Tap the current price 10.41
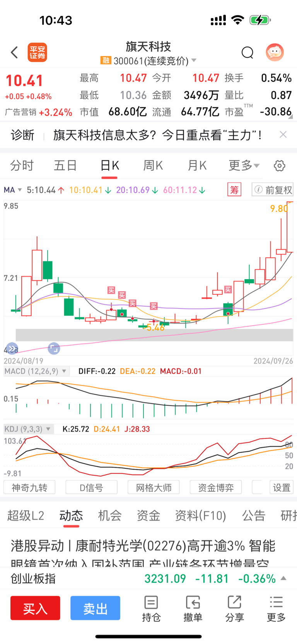 pos(24,80)
